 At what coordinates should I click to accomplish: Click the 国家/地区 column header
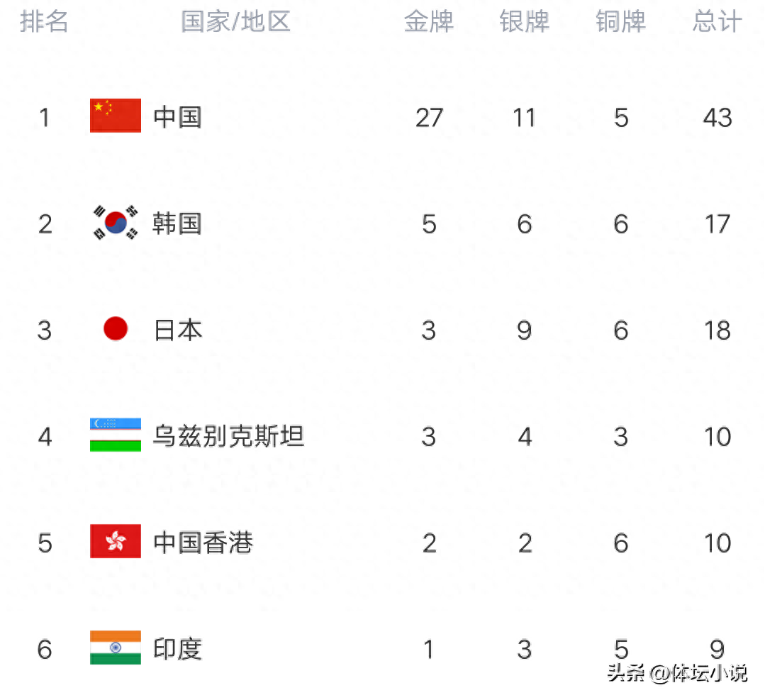coord(235,22)
